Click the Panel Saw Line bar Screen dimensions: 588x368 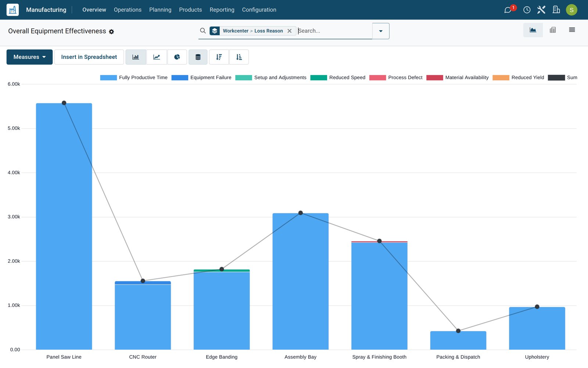coord(64,226)
